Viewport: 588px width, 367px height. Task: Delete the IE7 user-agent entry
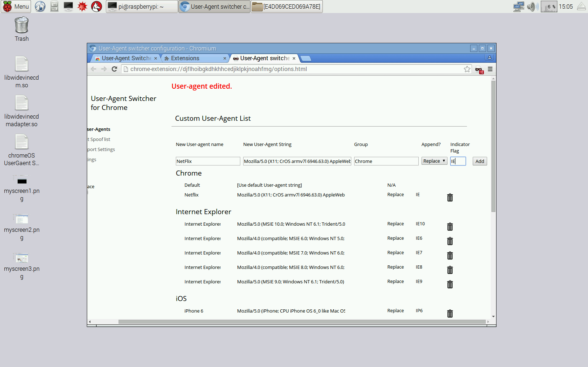pos(450,256)
